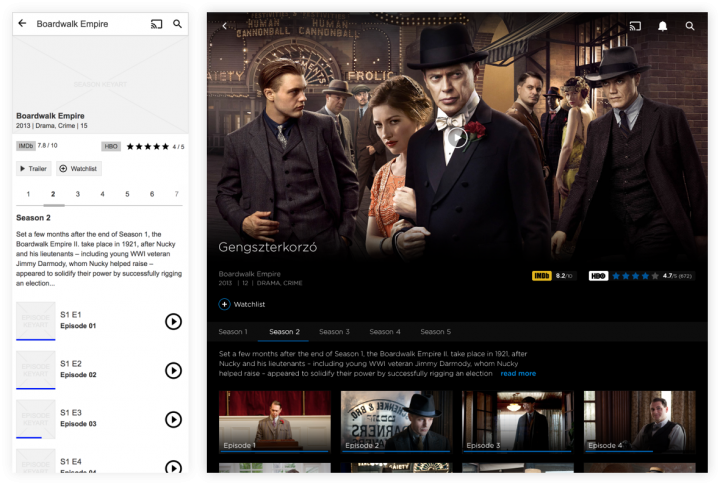This screenshot has height=485, width=720.
Task: Click the Season 2 heading in left panel
Action: 34,218
